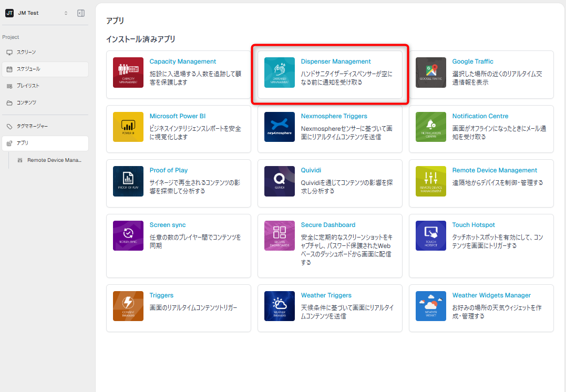Click the Touch Hotspot title link
Screen dimensions: 566x392
click(473, 224)
